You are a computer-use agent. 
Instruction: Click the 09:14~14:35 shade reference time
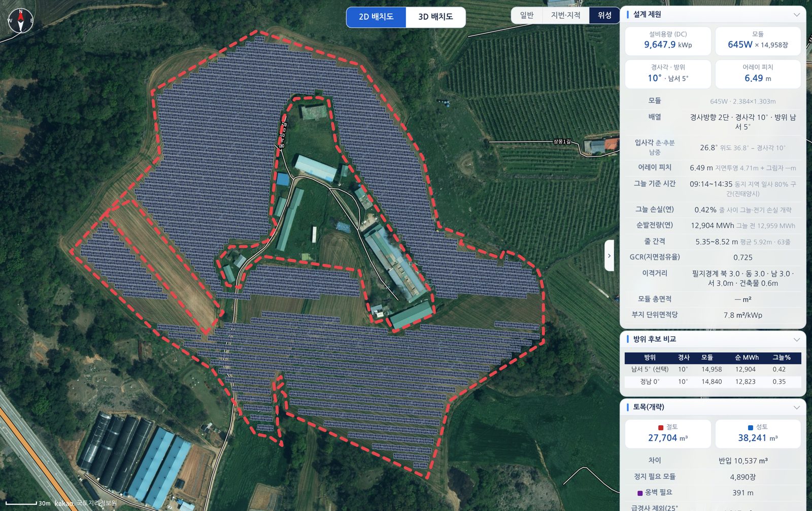(x=710, y=184)
